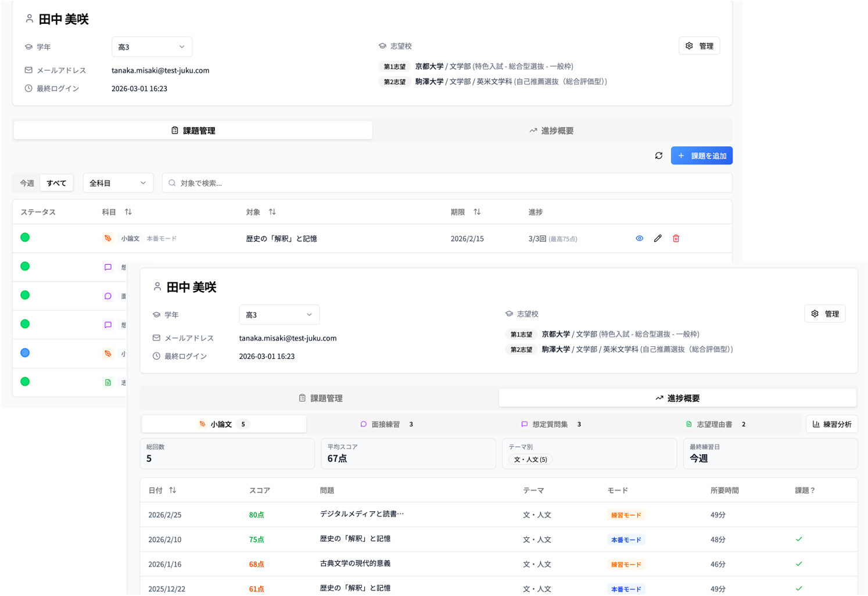Click the 80点 score

[256, 515]
